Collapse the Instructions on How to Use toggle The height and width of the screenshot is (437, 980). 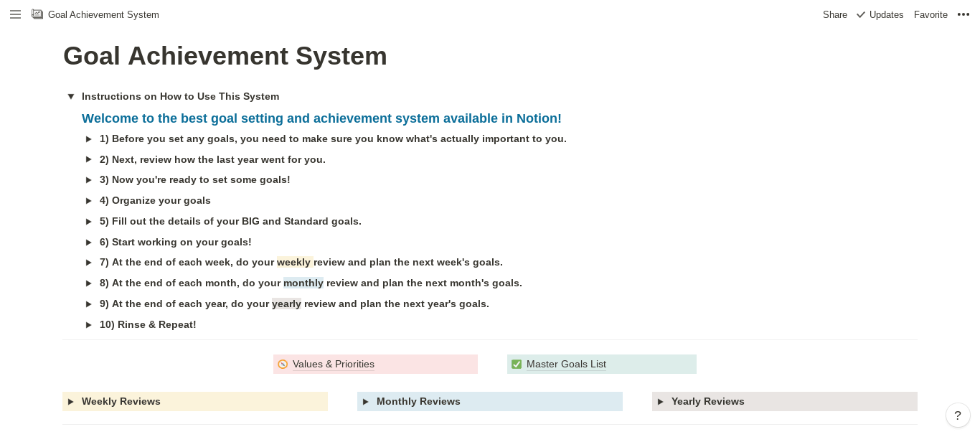pos(71,96)
